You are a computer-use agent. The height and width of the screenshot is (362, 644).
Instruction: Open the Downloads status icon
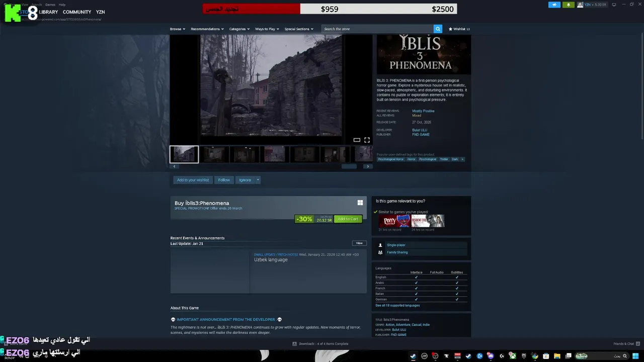coord(294,344)
